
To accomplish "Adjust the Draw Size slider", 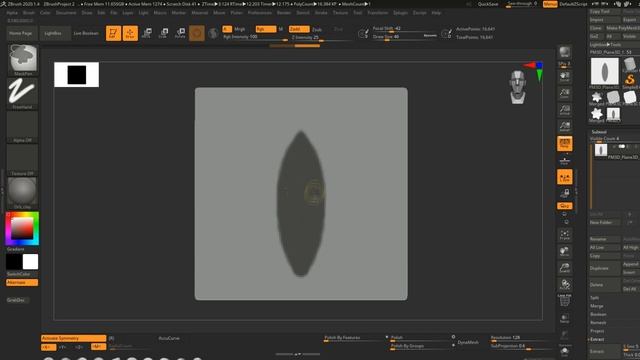I will [x=404, y=37].
